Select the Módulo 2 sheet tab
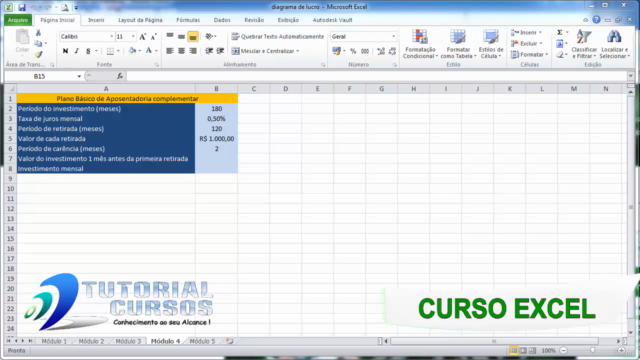640x360 pixels. tap(91, 341)
